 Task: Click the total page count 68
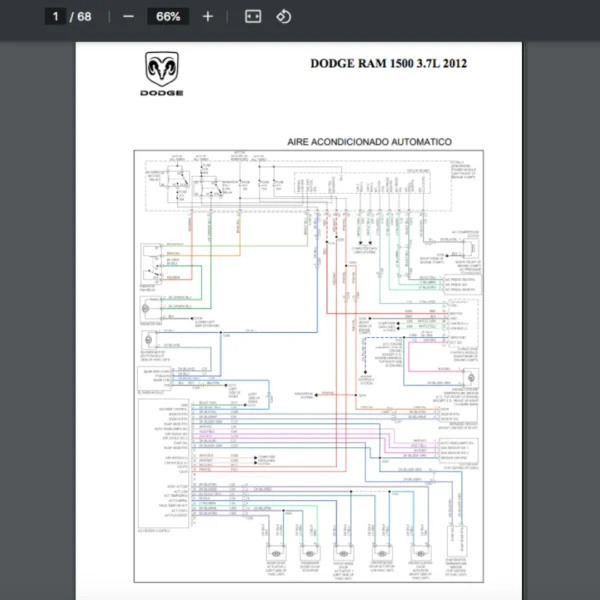(x=84, y=17)
